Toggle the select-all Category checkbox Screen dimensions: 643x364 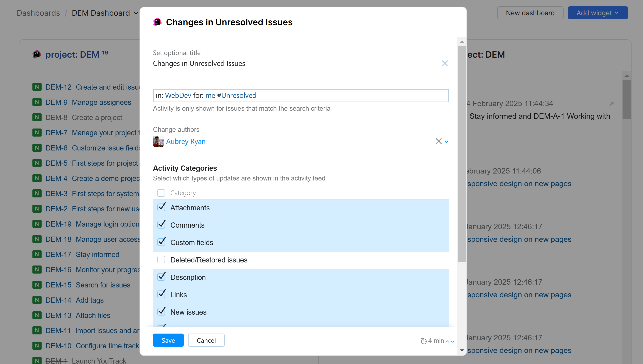(161, 193)
